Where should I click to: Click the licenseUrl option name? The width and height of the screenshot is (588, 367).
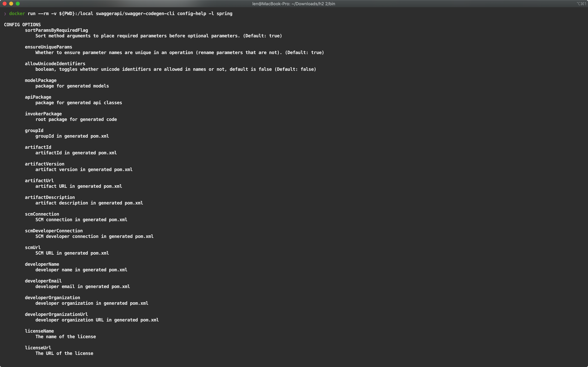(x=38, y=348)
